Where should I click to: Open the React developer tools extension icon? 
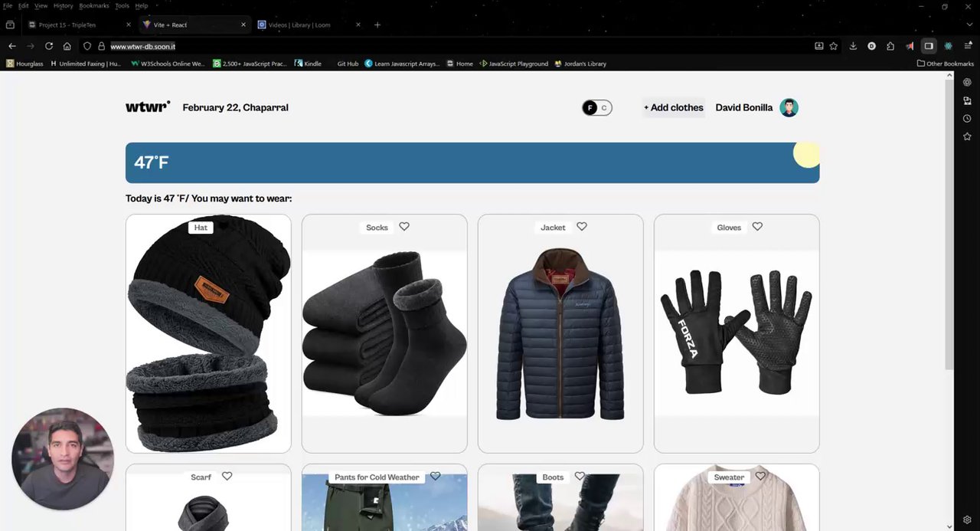(948, 46)
